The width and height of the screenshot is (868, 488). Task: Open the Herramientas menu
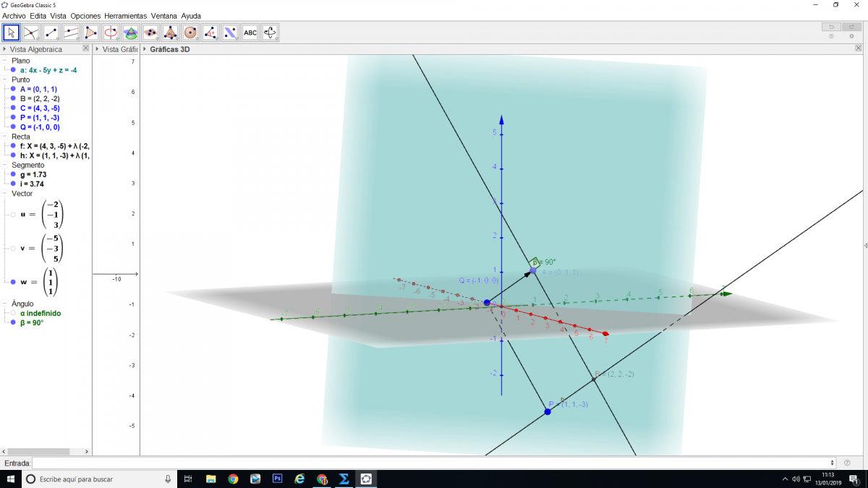pos(125,15)
